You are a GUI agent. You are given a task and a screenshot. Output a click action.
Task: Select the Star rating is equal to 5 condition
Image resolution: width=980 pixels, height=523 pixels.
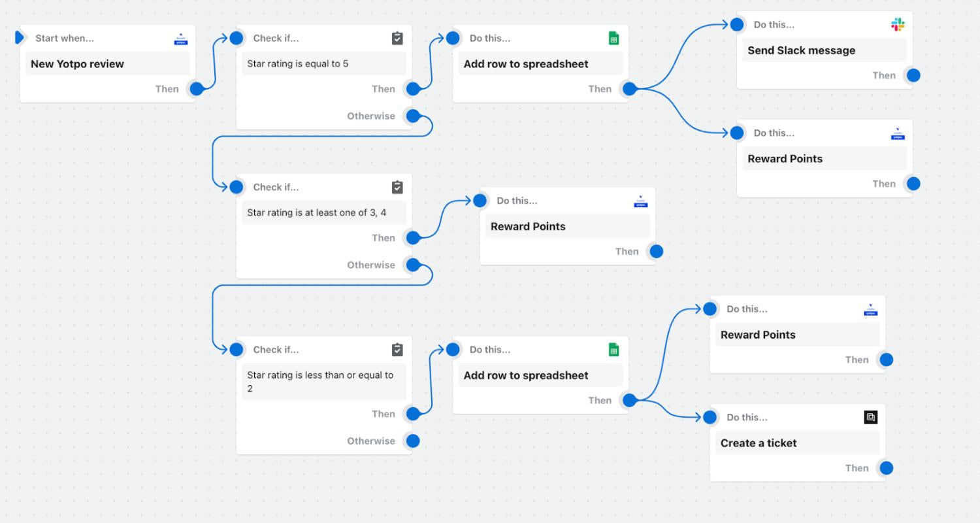[298, 64]
